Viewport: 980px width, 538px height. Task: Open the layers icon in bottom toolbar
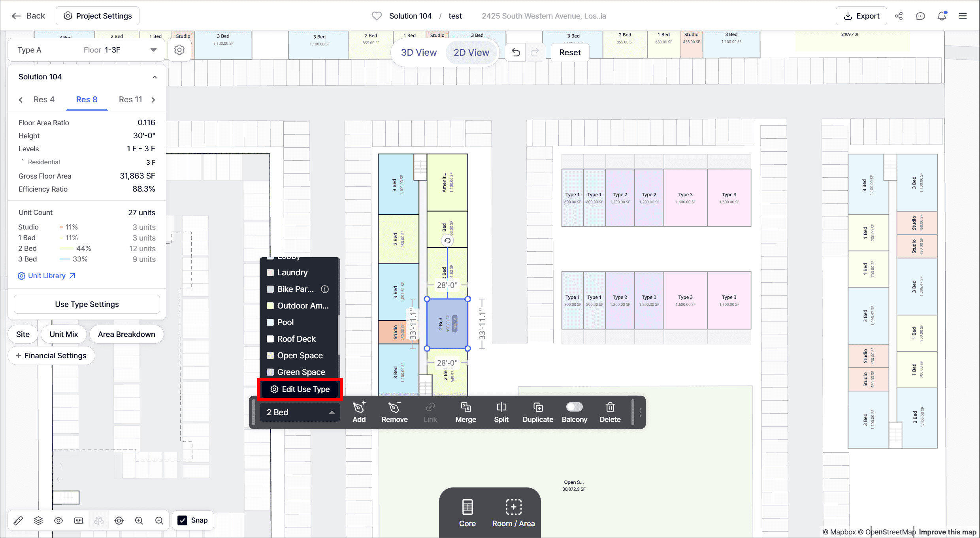pyautogui.click(x=38, y=521)
